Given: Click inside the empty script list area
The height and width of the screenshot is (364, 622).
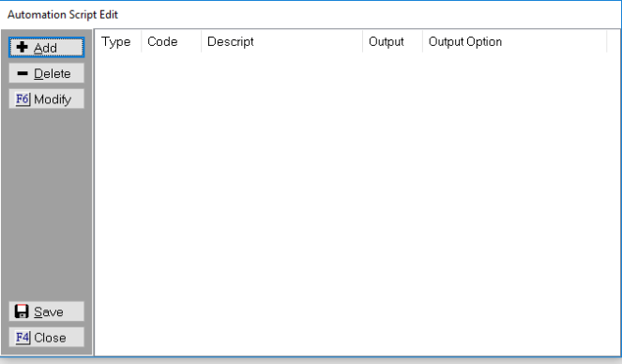Looking at the screenshot, I should pos(357,204).
